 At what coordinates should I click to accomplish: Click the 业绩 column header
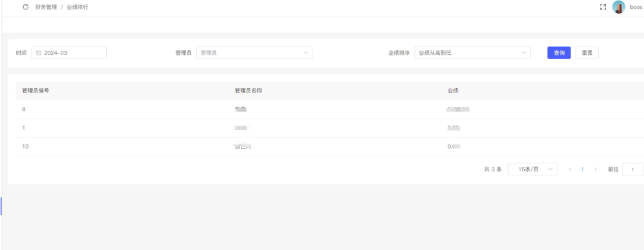(453, 91)
